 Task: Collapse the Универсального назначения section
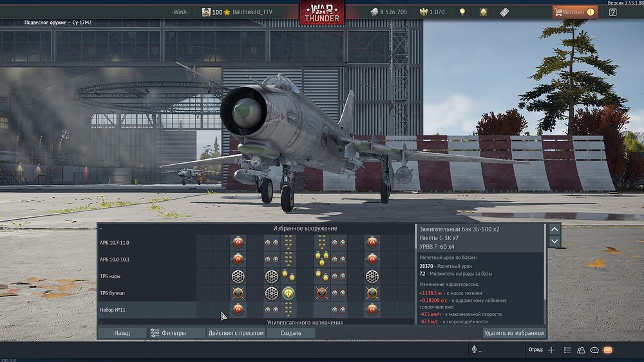tap(101, 322)
